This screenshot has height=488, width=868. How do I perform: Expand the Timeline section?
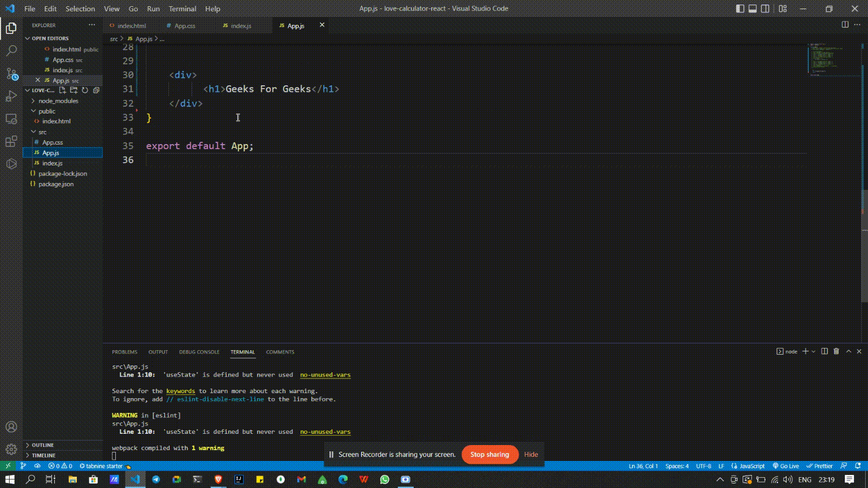pos(44,455)
